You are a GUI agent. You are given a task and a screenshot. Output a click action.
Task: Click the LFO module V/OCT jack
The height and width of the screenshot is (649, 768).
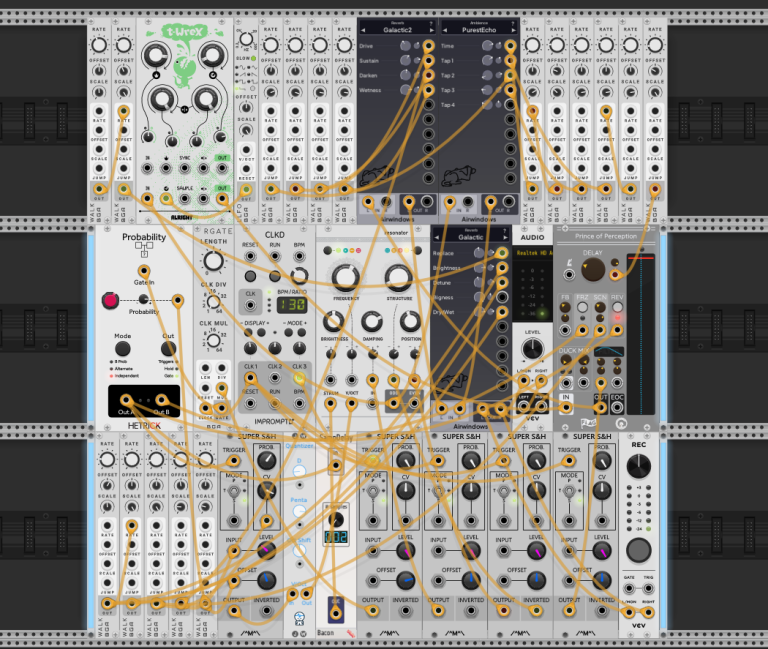[x=246, y=150]
